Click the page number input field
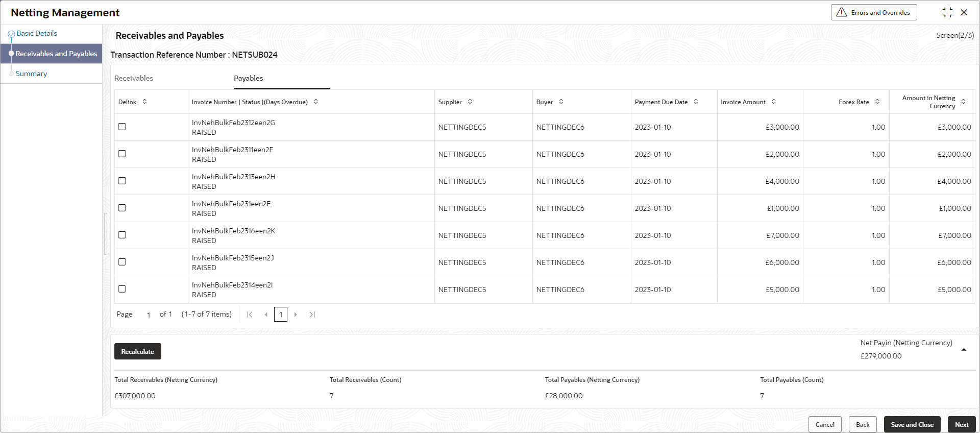This screenshot has height=433, width=980. (149, 315)
